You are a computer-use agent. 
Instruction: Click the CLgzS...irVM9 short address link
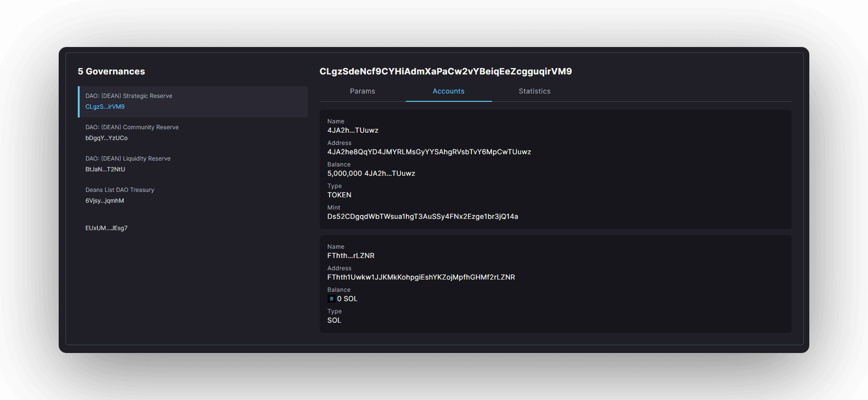click(x=105, y=107)
